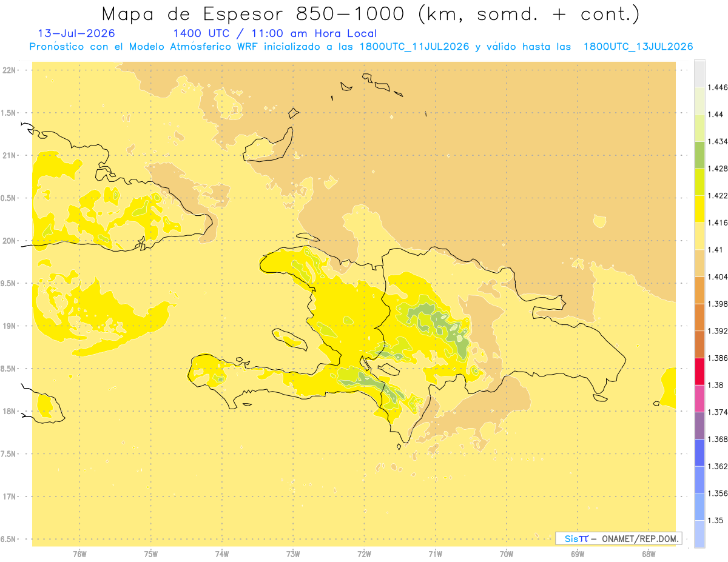Image resolution: width=728 pixels, height=562 pixels.
Task: Pick the tan swatch between 1.404 and 1.41
Action: (699, 263)
